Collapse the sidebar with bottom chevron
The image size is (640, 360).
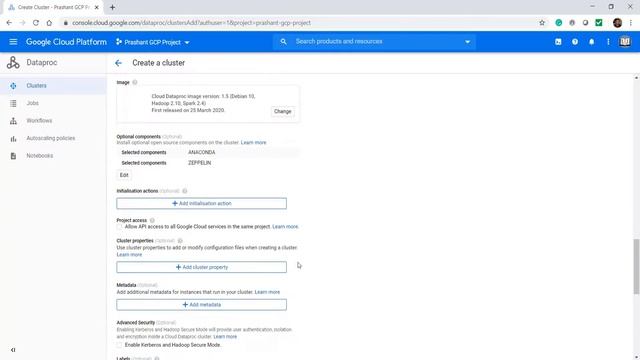pyautogui.click(x=13, y=350)
